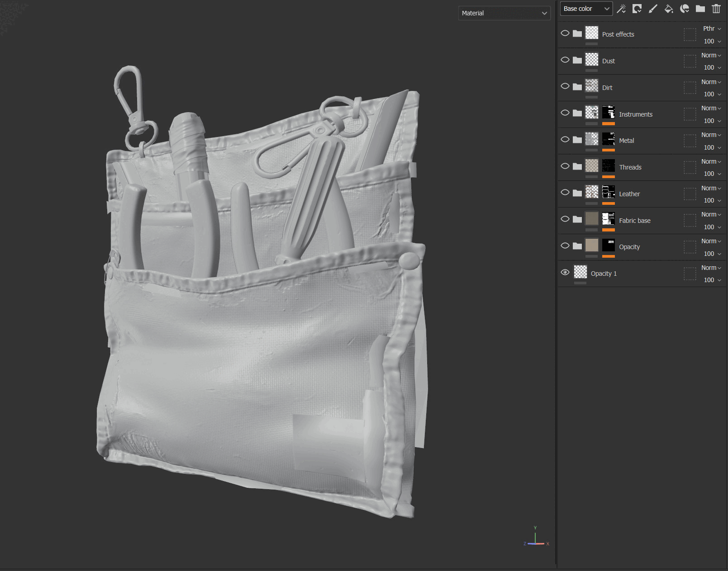The width and height of the screenshot is (728, 571).
Task: Hide the Dust layer group
Action: (x=565, y=60)
